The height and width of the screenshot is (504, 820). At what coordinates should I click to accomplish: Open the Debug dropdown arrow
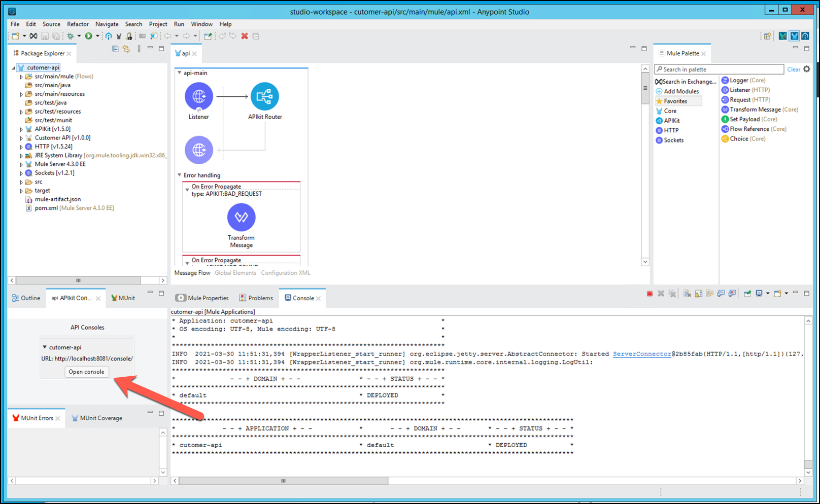79,36
